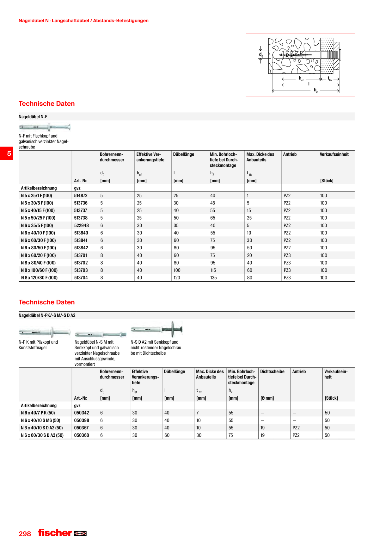Click article number 513703

tap(81, 270)
